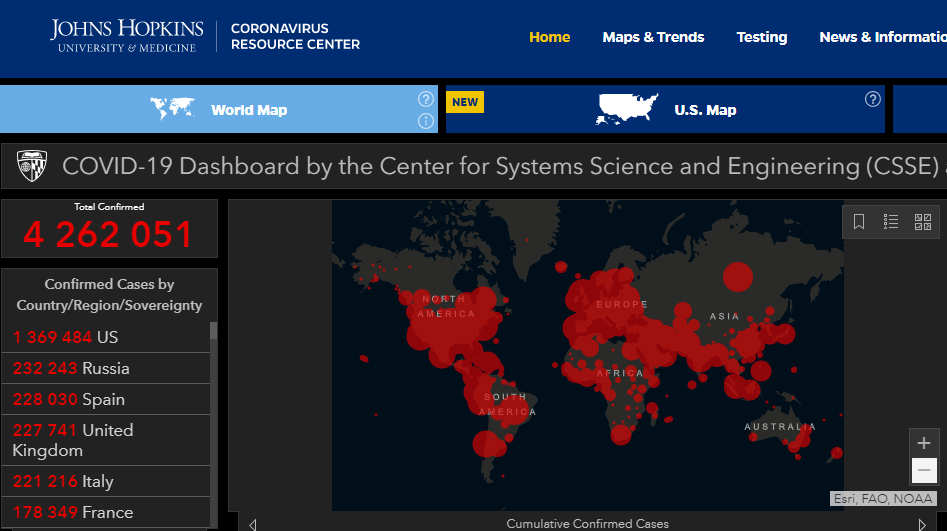The image size is (947, 531).
Task: Open the Maps & Trends menu
Action: pyautogui.click(x=653, y=37)
